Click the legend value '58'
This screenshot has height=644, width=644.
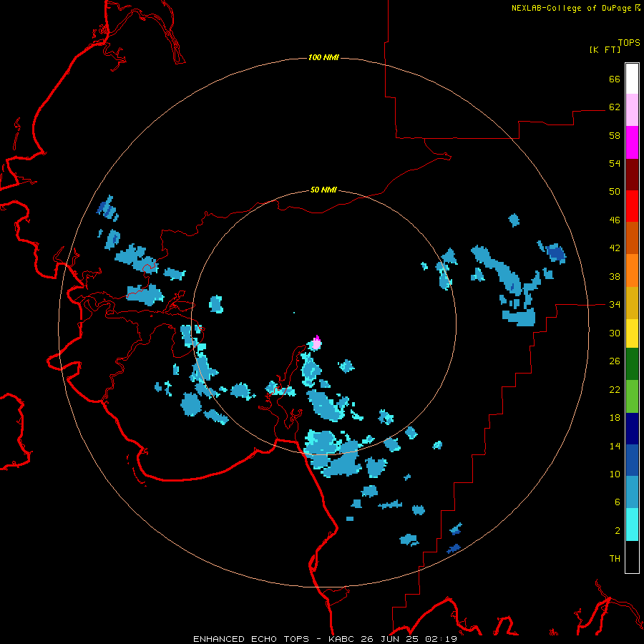point(615,135)
